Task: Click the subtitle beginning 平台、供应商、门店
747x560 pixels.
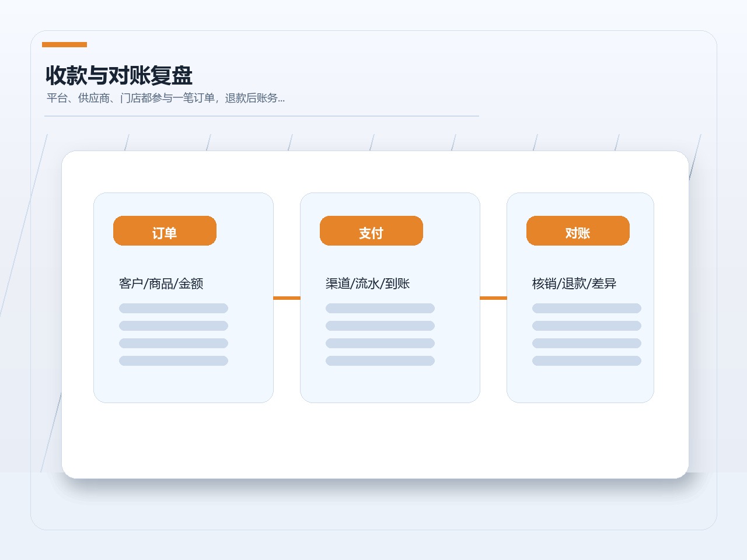Action: [x=166, y=98]
